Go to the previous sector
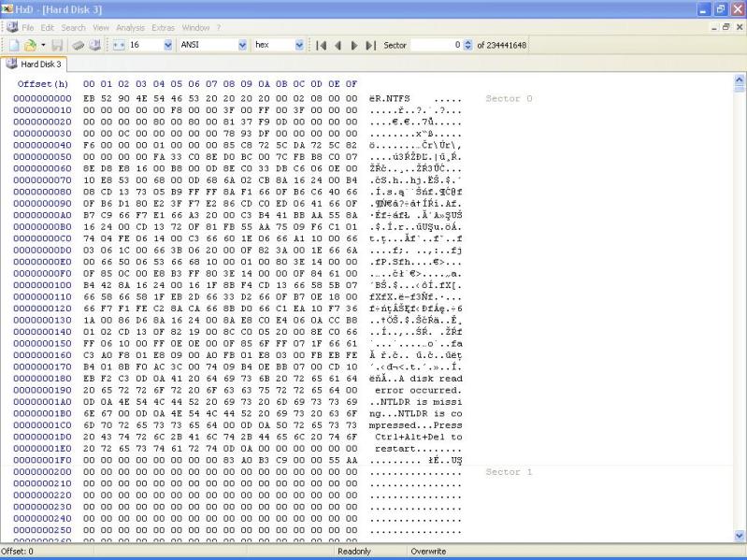 [x=338, y=45]
